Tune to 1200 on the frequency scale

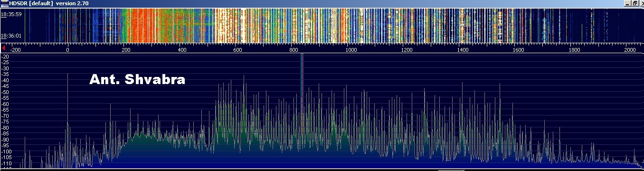coord(407,49)
